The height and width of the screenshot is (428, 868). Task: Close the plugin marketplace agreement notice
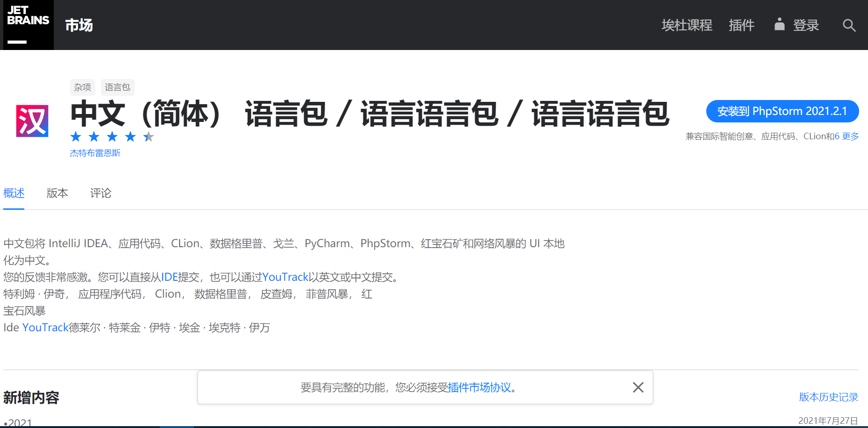click(x=638, y=387)
